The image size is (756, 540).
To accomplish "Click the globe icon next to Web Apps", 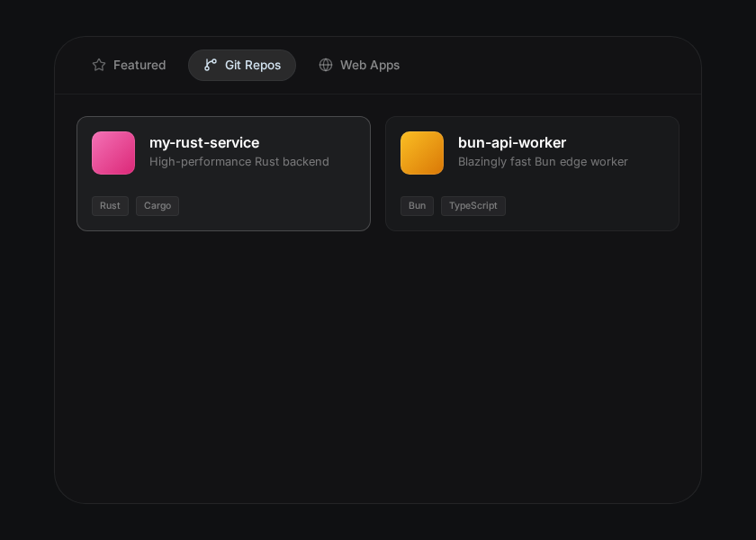I will pyautogui.click(x=325, y=65).
